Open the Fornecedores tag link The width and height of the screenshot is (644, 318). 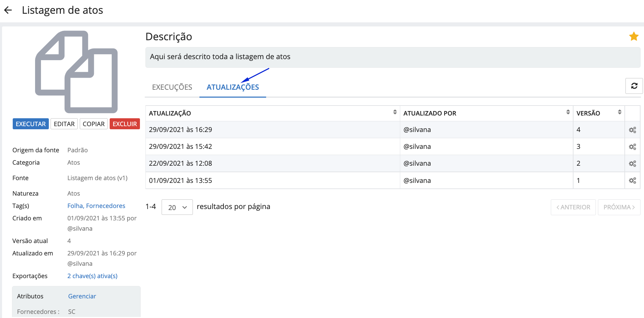[106, 206]
